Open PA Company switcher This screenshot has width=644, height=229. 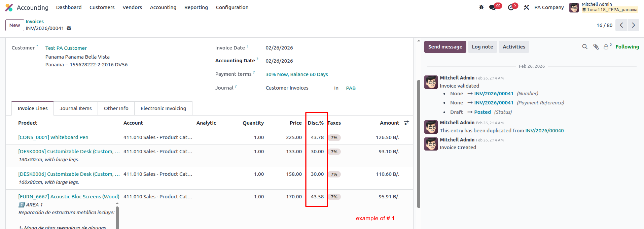pyautogui.click(x=549, y=7)
